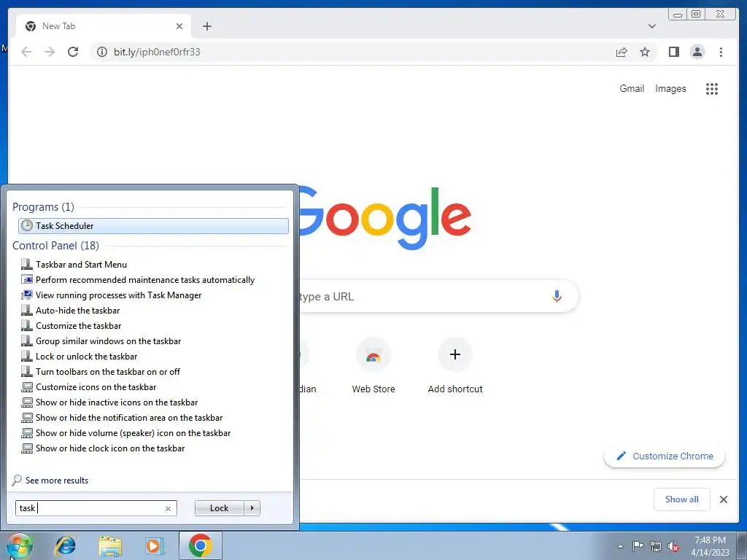Close the downloads bar

(x=723, y=499)
